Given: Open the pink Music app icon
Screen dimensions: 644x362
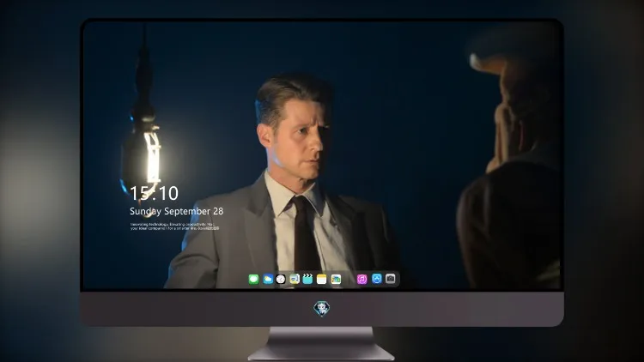Looking at the screenshot, I should [361, 279].
